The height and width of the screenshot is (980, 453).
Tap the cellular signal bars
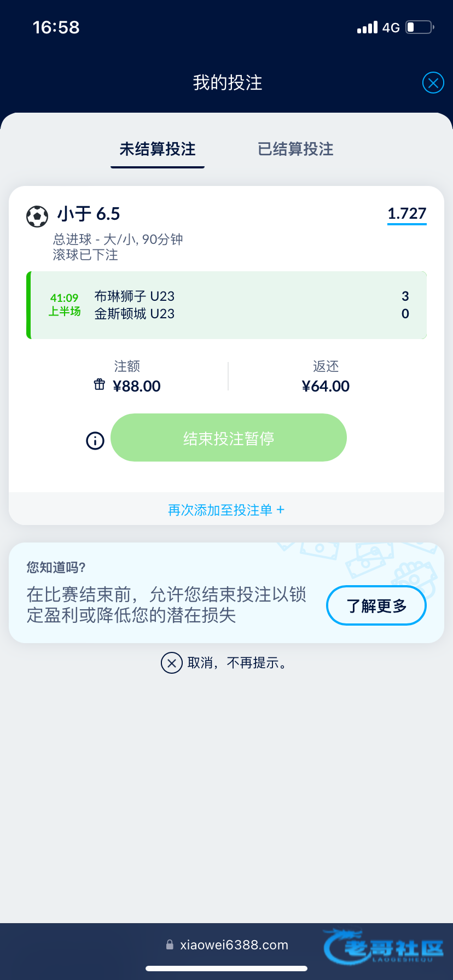pyautogui.click(x=367, y=27)
